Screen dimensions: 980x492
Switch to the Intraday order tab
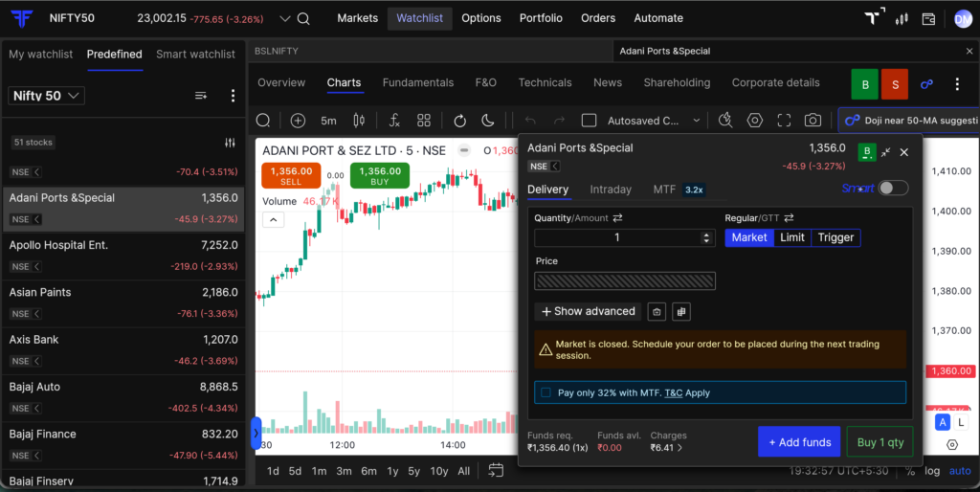tap(611, 190)
